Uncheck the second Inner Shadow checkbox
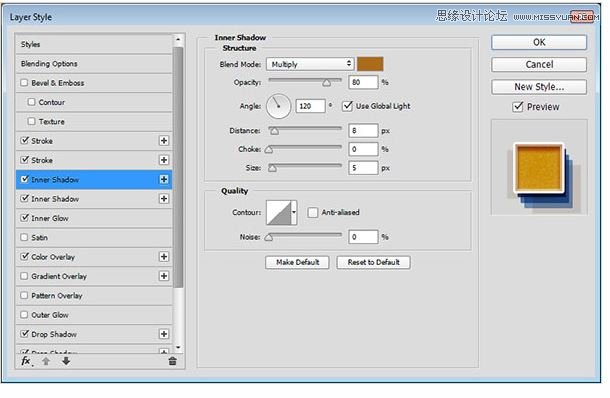Screen dimensions: 610x398 click(x=25, y=198)
